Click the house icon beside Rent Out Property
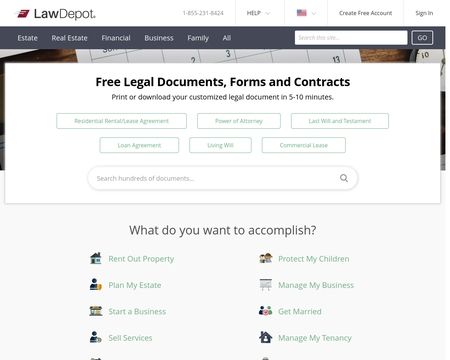This screenshot has height=360, width=450. click(x=96, y=258)
